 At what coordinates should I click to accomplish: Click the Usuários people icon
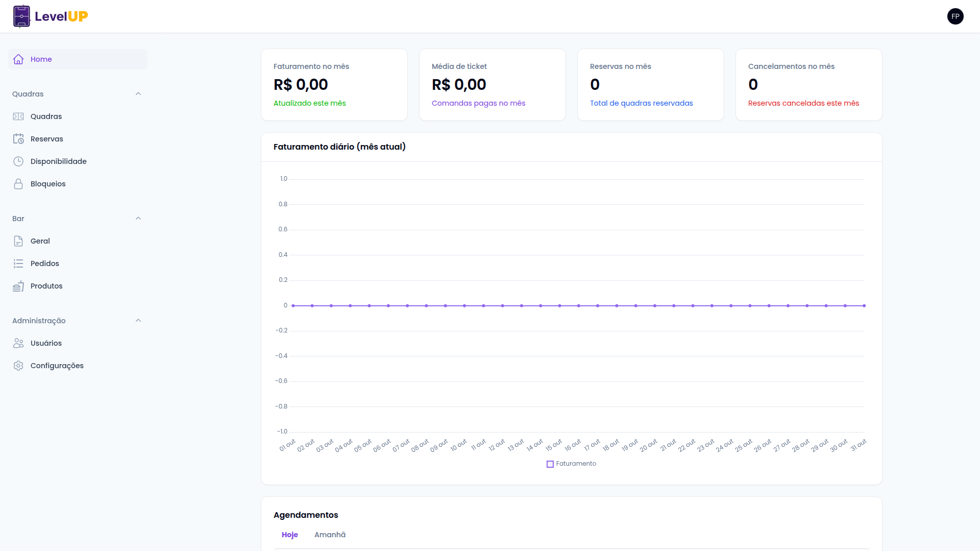click(x=18, y=343)
